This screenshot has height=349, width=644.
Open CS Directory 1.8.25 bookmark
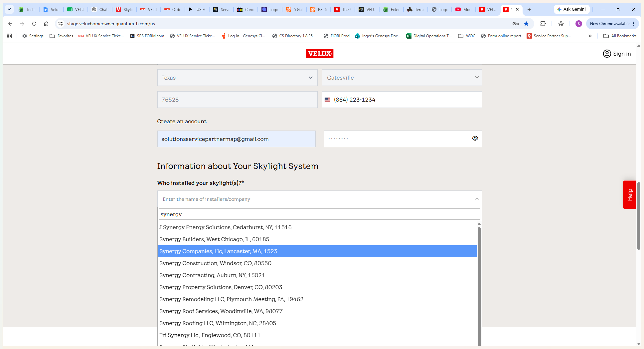tap(294, 36)
